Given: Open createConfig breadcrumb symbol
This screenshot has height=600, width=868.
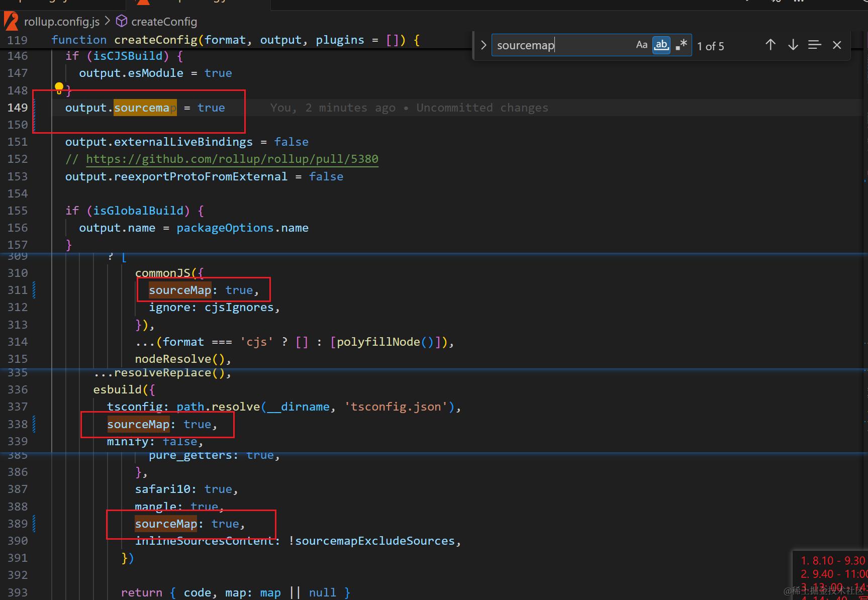Looking at the screenshot, I should point(164,22).
